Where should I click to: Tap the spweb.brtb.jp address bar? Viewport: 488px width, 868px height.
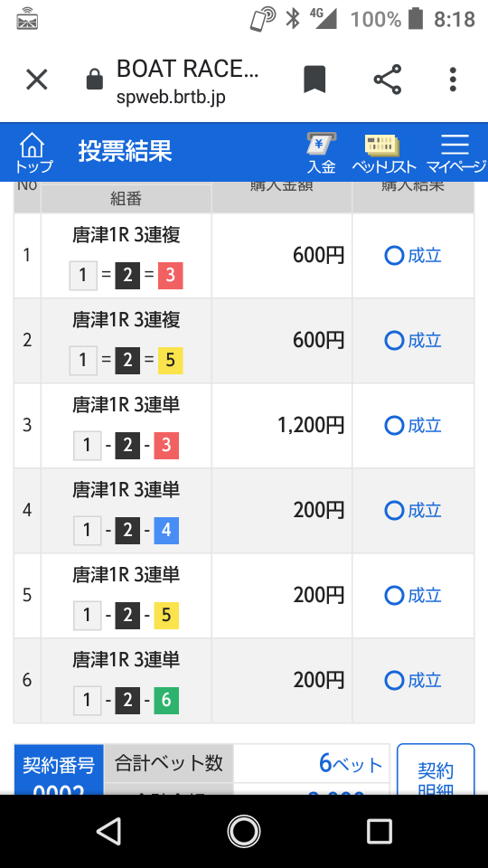click(171, 98)
